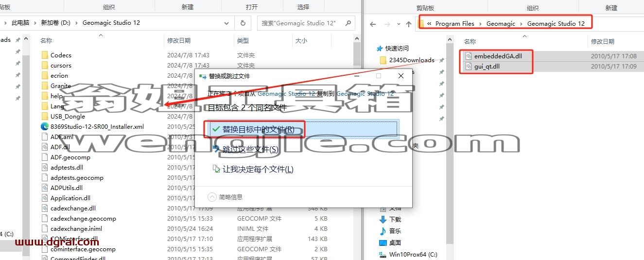Select the ADF.aml file icon
The width and height of the screenshot is (644, 260).
(x=45, y=137)
